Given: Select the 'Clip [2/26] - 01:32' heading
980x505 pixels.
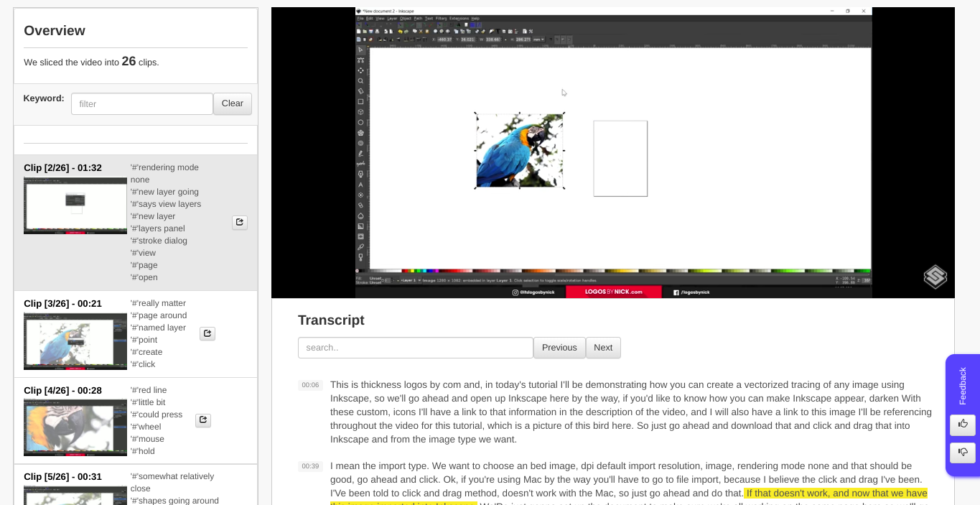Looking at the screenshot, I should point(62,168).
